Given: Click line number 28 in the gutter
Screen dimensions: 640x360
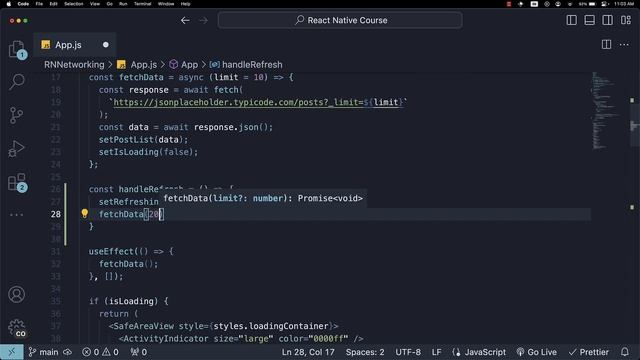Looking at the screenshot, I should 56,214.
